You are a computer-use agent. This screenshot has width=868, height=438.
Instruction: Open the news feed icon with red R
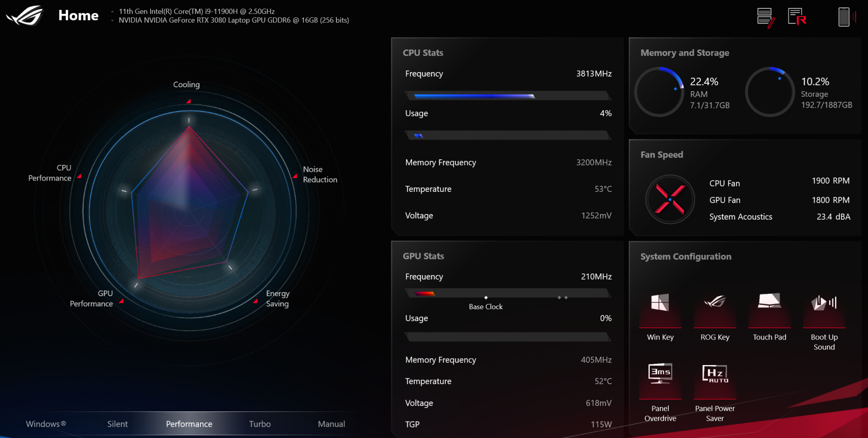tap(797, 17)
